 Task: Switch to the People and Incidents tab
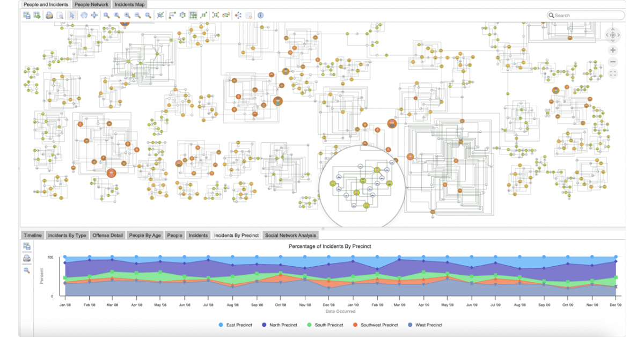pos(46,4)
